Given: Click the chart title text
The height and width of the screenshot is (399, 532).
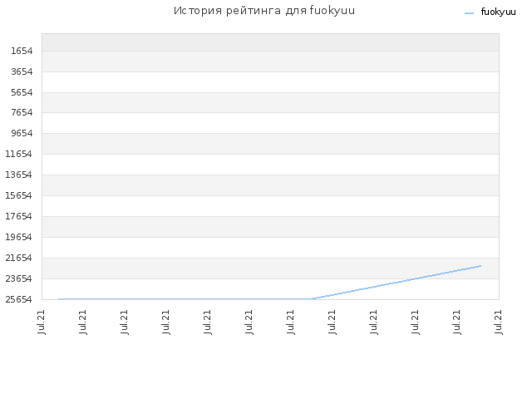Looking at the screenshot, I should [x=264, y=11].
